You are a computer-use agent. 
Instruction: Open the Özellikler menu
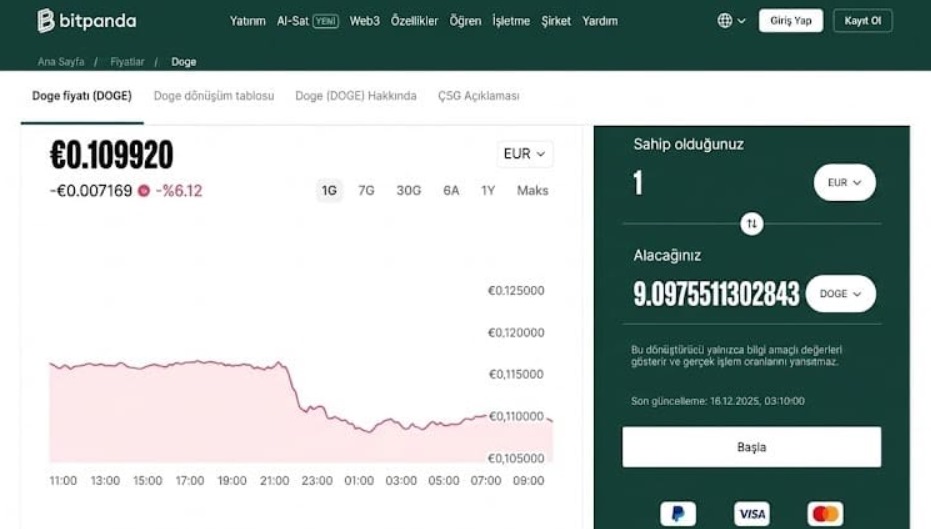pos(414,21)
